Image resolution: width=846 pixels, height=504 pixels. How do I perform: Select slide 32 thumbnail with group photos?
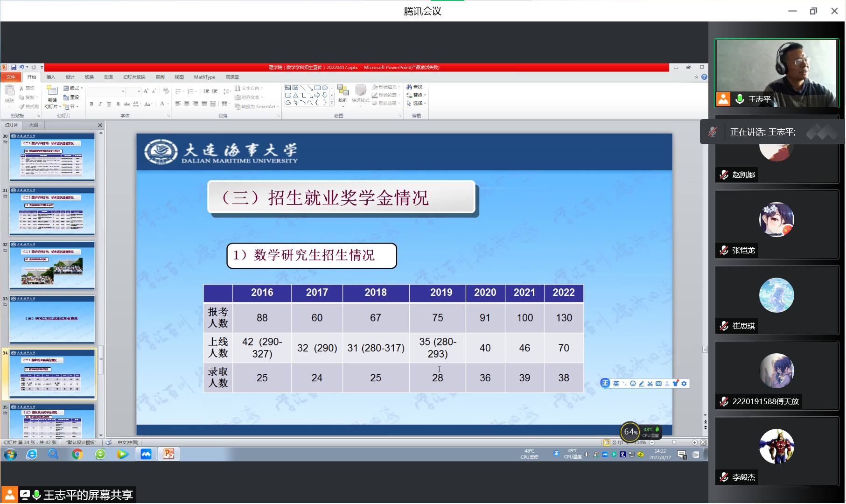tap(52, 266)
